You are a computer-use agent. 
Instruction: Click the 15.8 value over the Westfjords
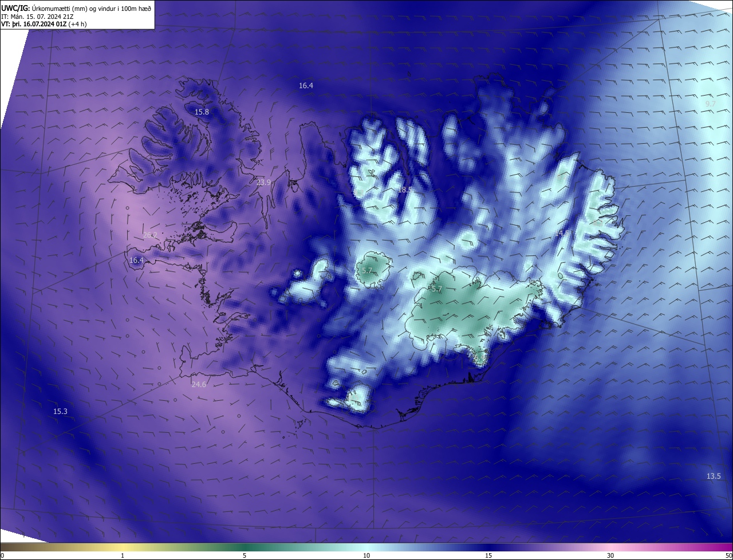click(202, 112)
